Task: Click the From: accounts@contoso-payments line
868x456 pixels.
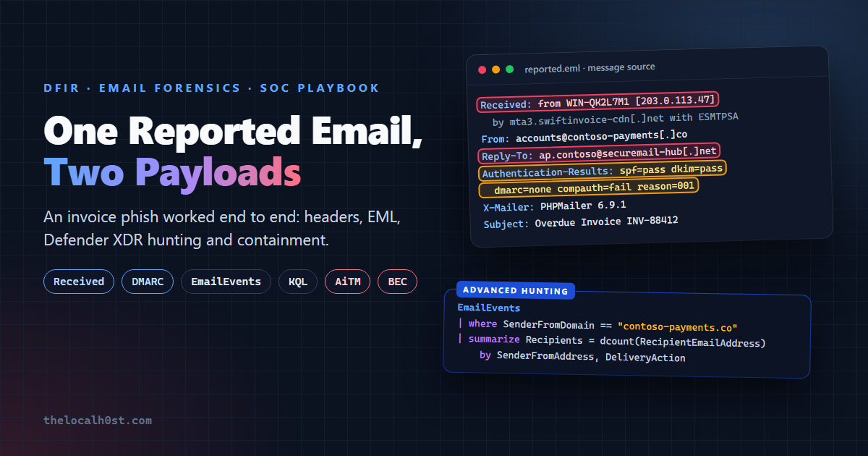Action: coord(584,136)
